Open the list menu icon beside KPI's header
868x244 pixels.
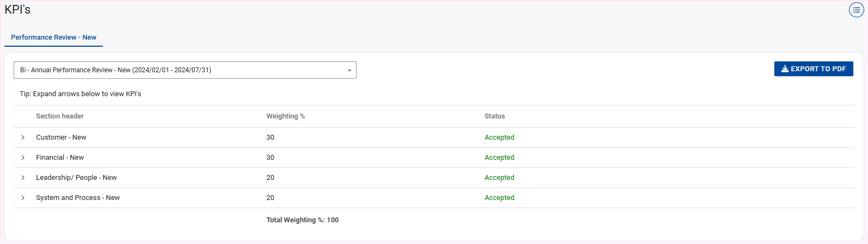[x=856, y=10]
